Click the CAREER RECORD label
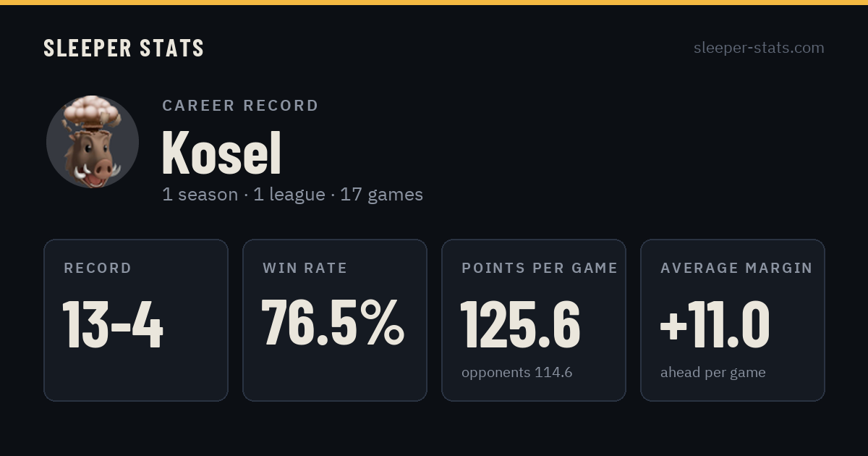The height and width of the screenshot is (456, 868). 240,106
